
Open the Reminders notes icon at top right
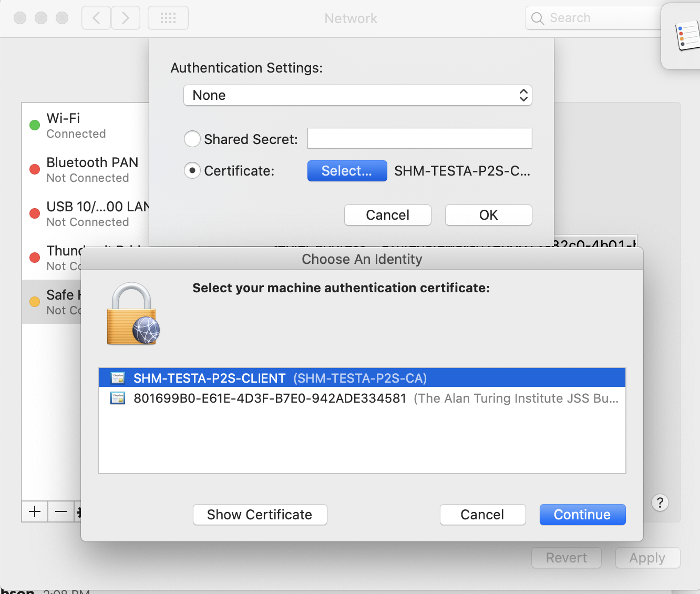[687, 36]
